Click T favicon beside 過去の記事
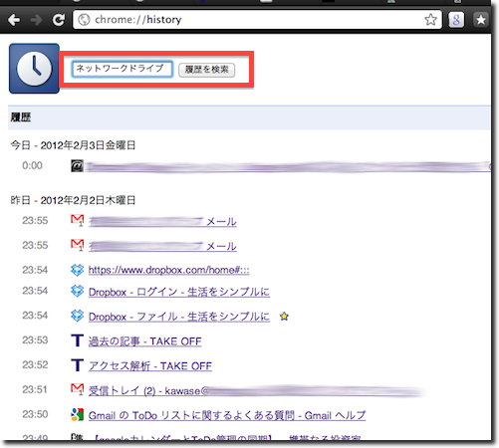The height and width of the screenshot is (448, 499). [77, 340]
